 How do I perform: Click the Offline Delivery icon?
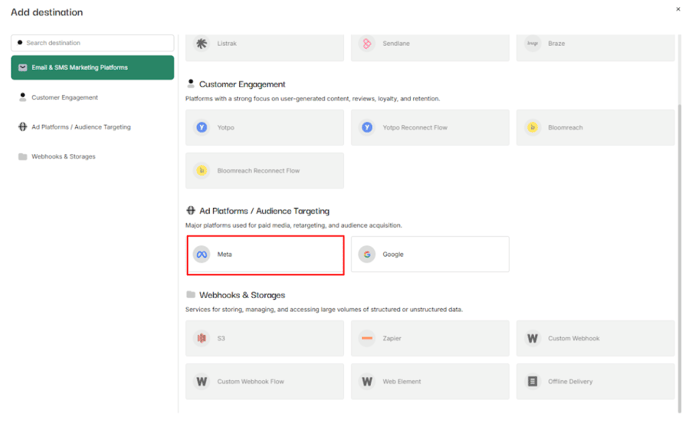(x=532, y=381)
